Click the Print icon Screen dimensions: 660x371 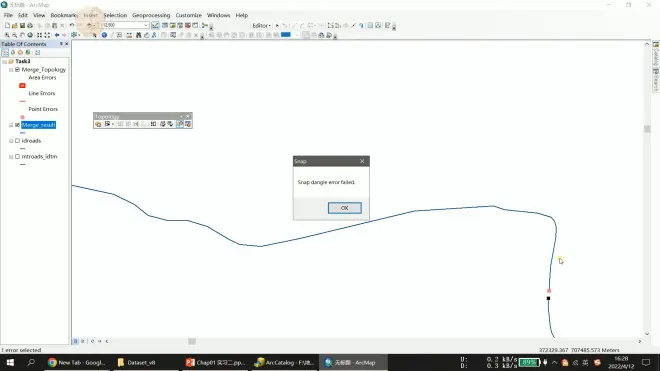pyautogui.click(x=30, y=26)
